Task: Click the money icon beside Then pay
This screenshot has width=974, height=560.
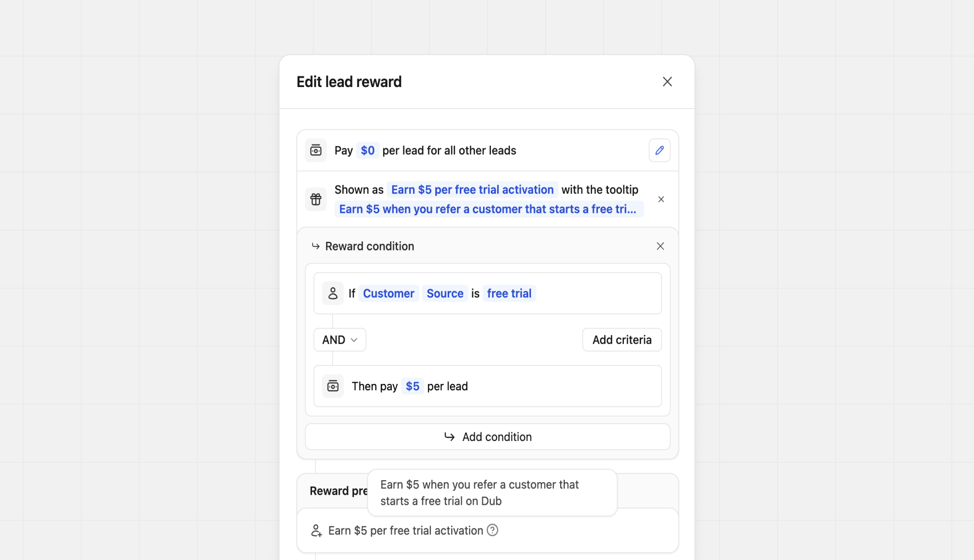Action: pyautogui.click(x=333, y=386)
